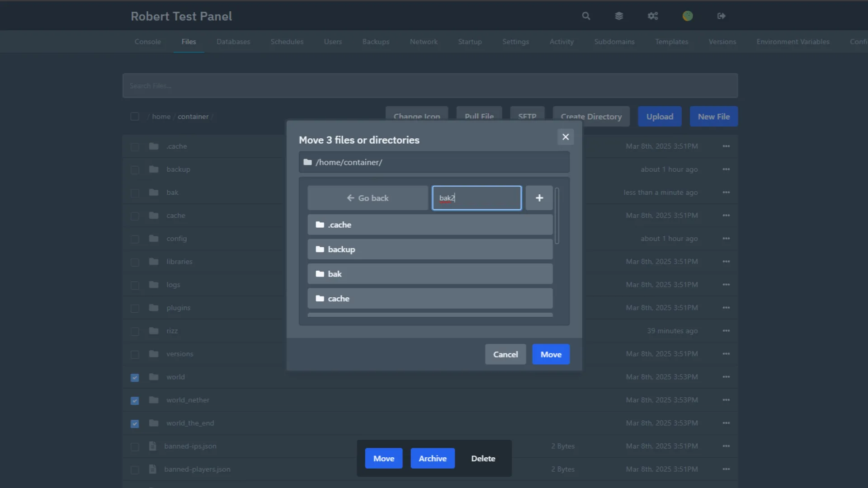868x488 pixels.
Task: Click the search magnifier icon in header
Action: click(586, 16)
